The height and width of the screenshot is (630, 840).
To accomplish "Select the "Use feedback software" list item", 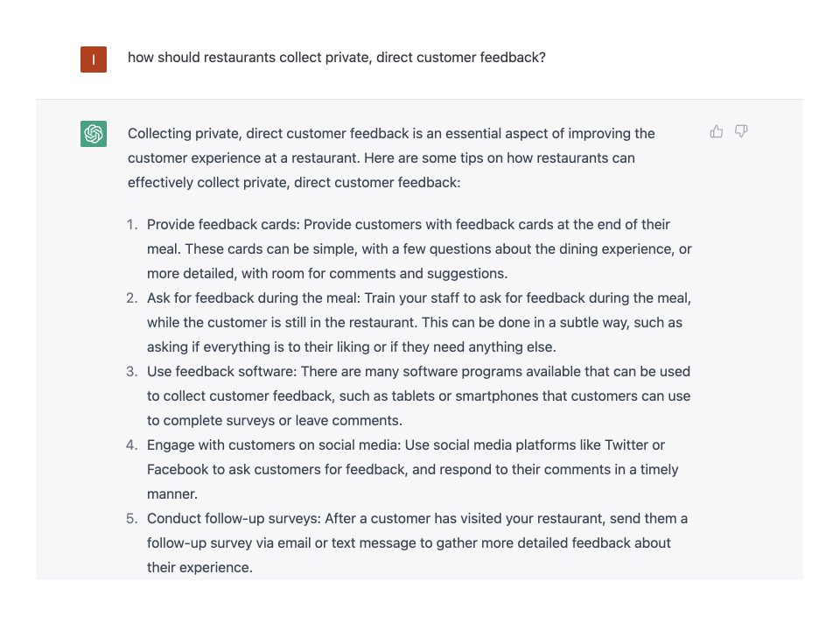I will (419, 395).
